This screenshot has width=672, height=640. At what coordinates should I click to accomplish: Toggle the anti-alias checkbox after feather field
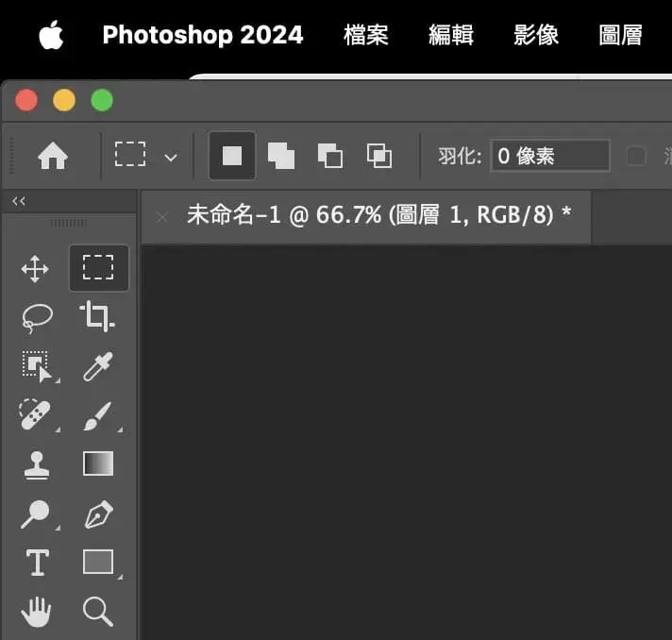pos(636,156)
